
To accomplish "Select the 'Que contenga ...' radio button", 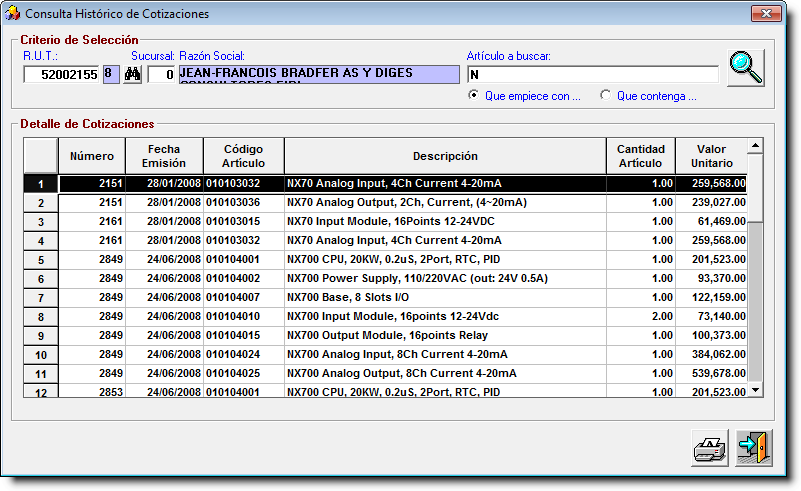I will coord(605,95).
